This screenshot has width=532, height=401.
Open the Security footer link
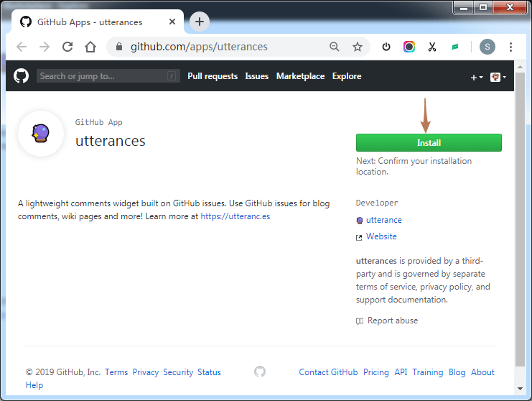[178, 372]
